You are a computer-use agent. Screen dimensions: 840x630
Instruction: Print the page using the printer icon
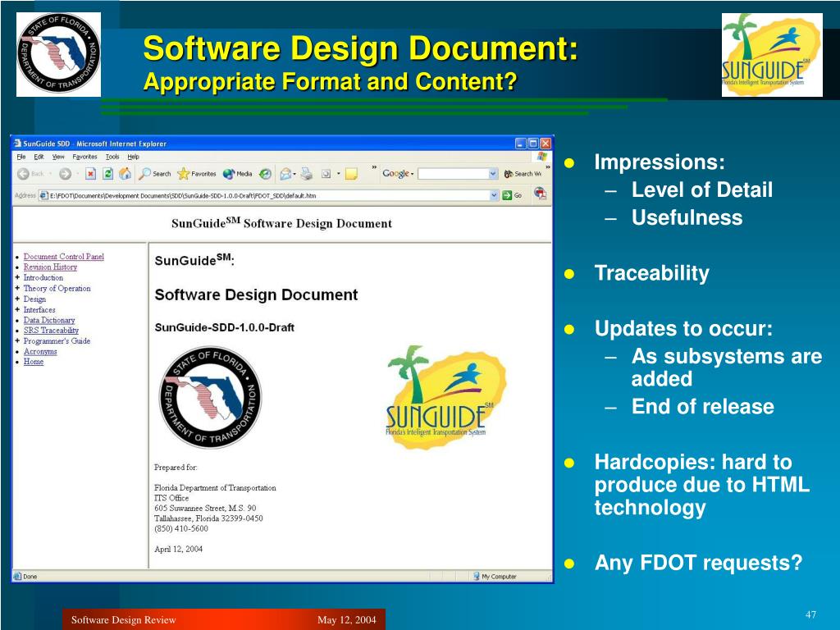(x=307, y=174)
